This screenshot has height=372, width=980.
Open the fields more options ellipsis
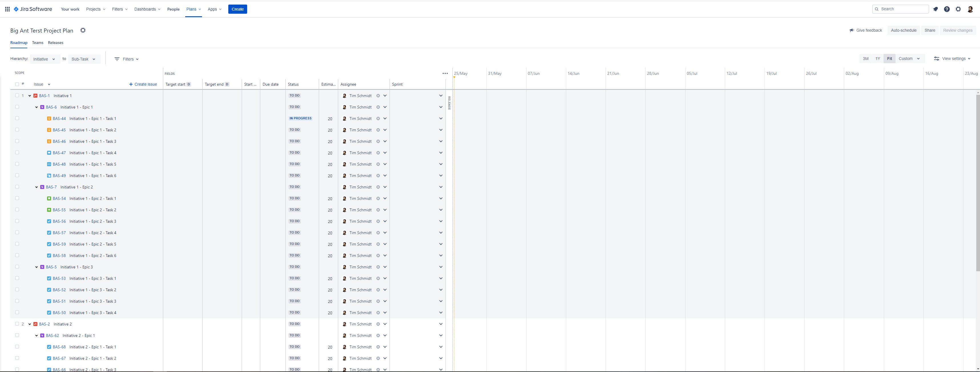click(445, 73)
